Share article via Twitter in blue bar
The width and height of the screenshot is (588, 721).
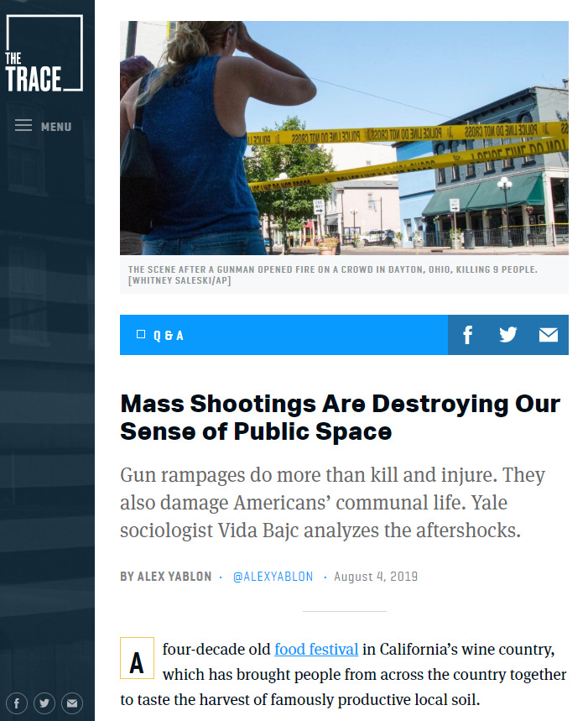[508, 335]
